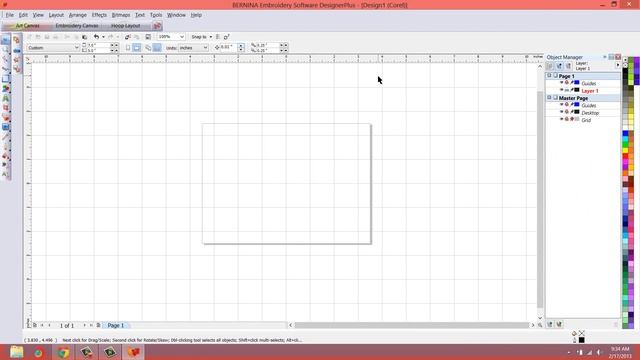Open the Effects menu
The height and width of the screenshot is (360, 640).
[99, 15]
